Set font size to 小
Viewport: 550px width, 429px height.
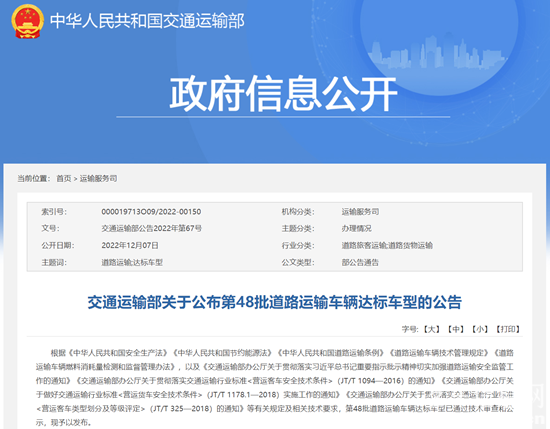(479, 329)
